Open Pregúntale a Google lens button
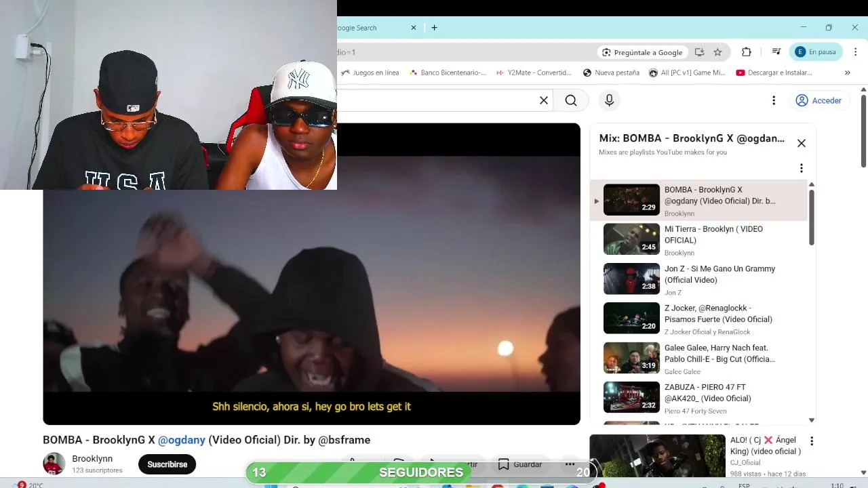 pyautogui.click(x=642, y=52)
